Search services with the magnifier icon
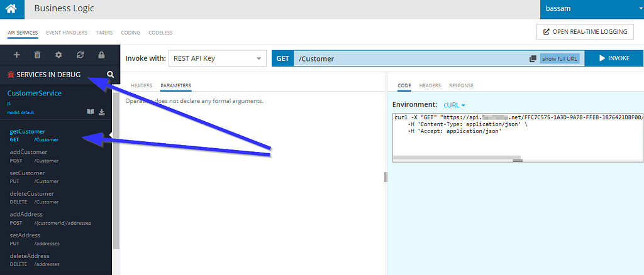 pyautogui.click(x=111, y=75)
